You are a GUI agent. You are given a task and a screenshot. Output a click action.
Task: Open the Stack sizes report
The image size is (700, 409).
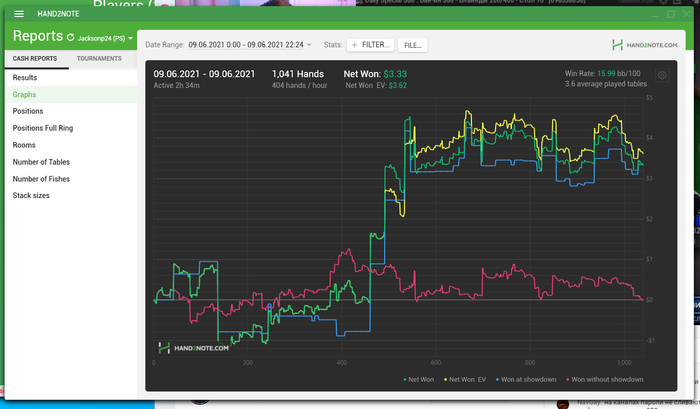click(71, 196)
